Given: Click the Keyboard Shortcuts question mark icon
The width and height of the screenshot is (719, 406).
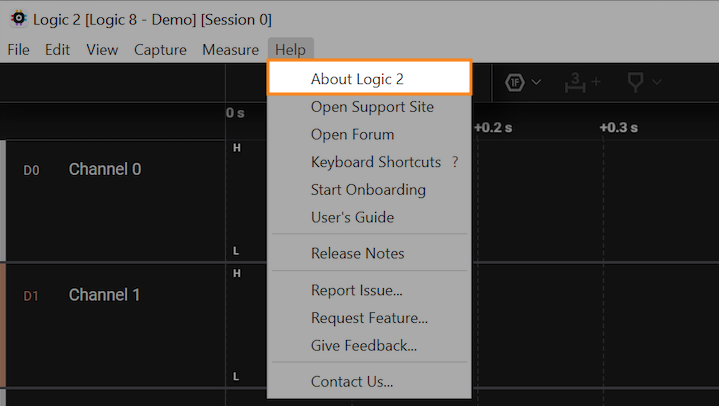Looking at the screenshot, I should pyautogui.click(x=455, y=162).
